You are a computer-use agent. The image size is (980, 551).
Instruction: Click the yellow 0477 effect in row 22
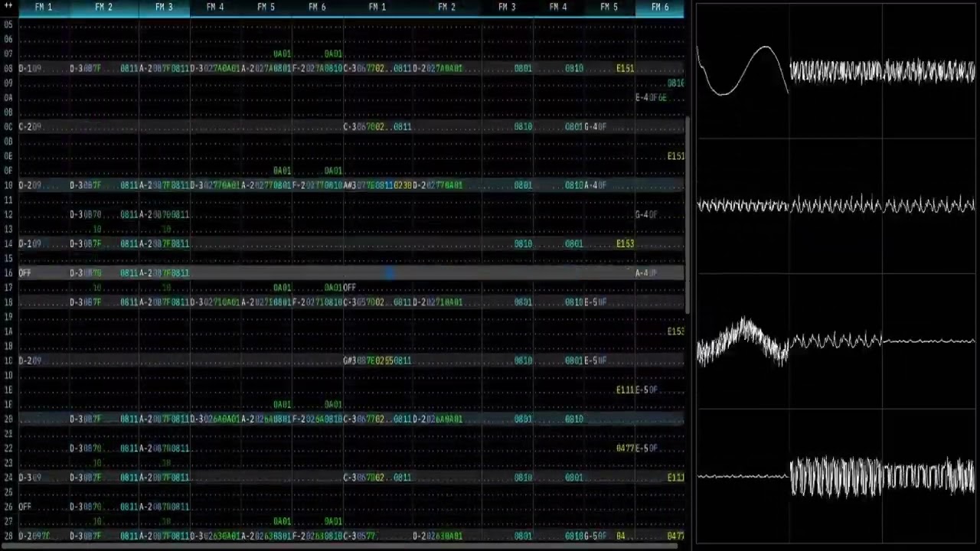[625, 448]
